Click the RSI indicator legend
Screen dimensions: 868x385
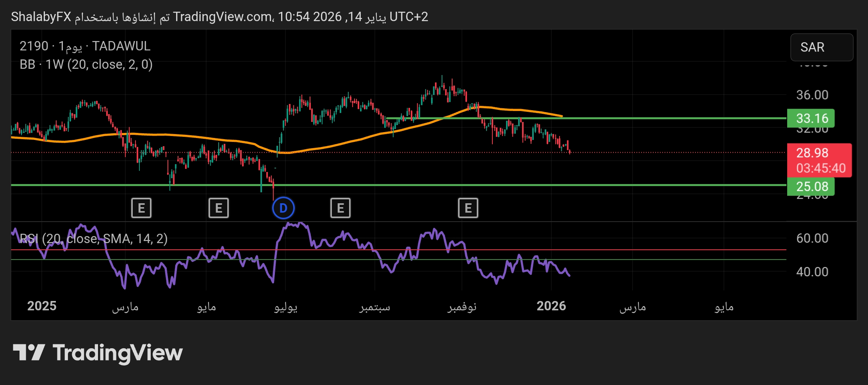tap(94, 238)
